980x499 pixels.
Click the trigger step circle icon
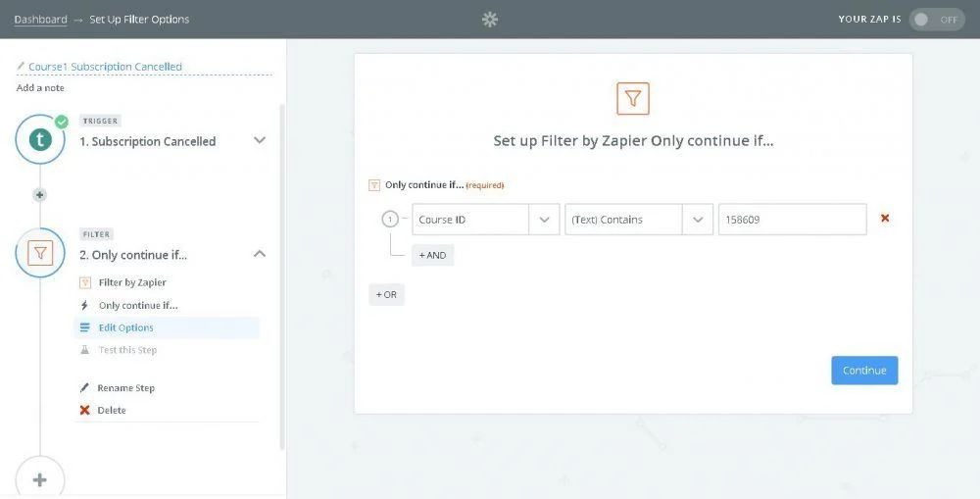40,139
